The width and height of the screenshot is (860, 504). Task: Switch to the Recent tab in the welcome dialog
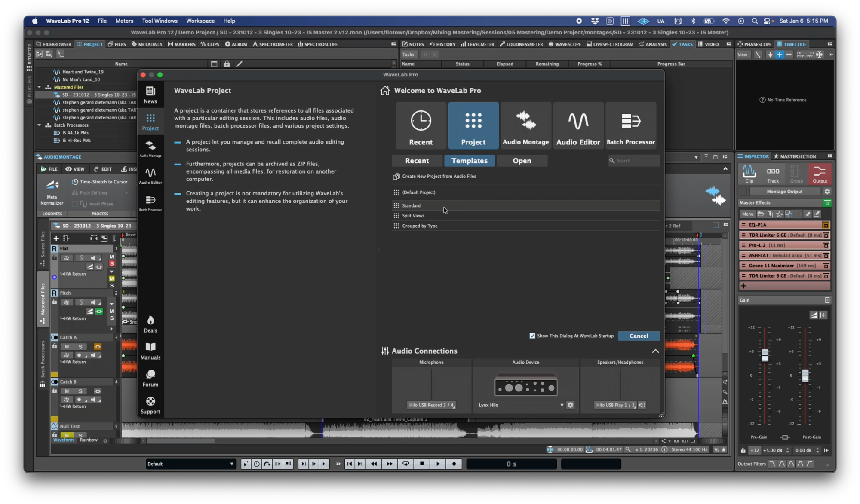tap(417, 160)
